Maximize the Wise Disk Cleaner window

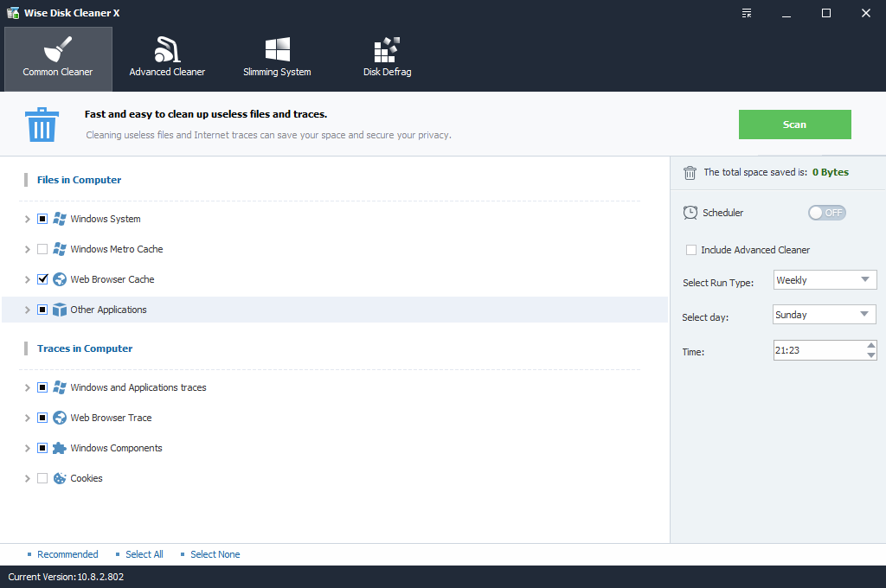click(x=826, y=13)
